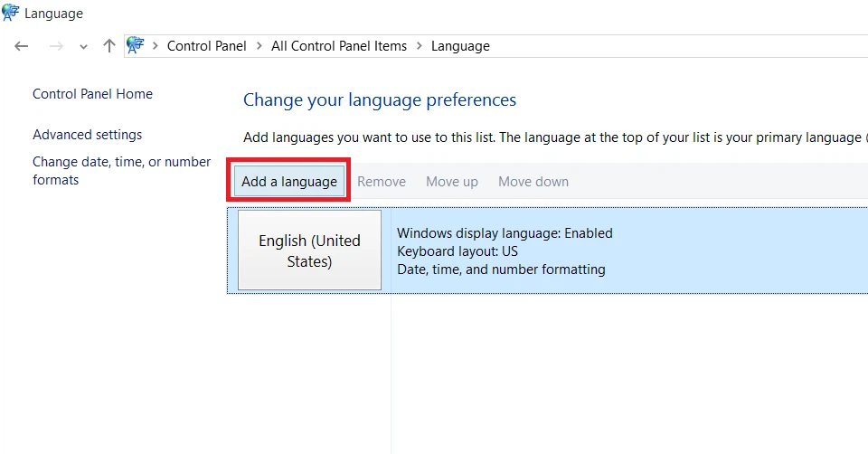
Task: Select the Language breadcrumb segment
Action: [460, 46]
